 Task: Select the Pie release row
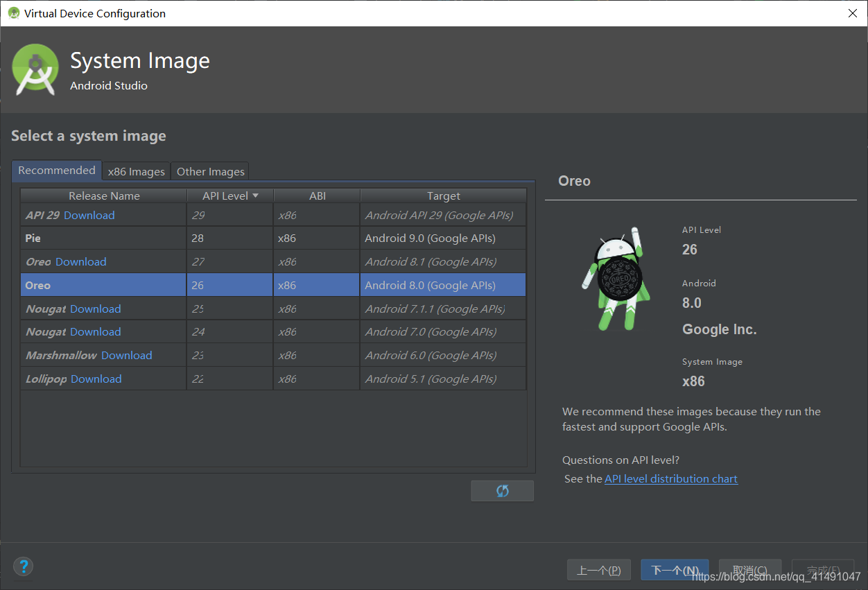coord(273,238)
